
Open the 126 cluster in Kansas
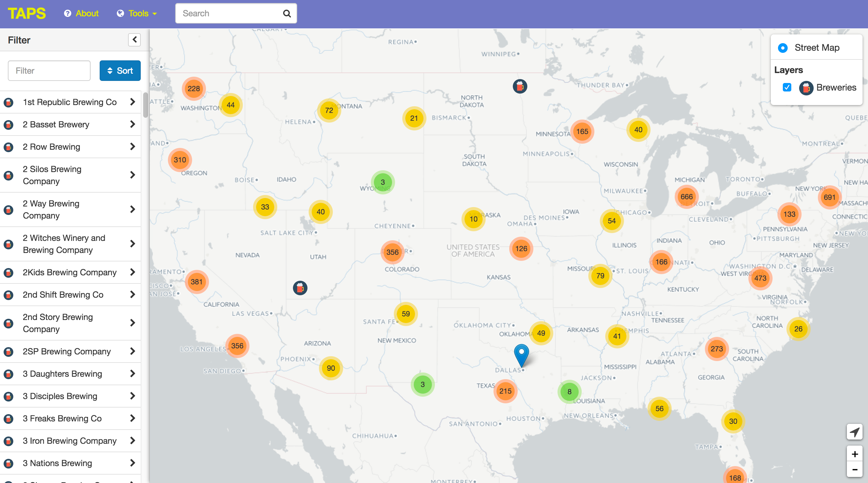tap(521, 248)
